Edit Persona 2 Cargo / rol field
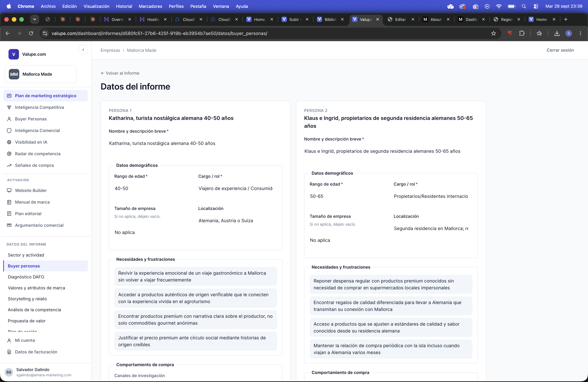The height and width of the screenshot is (382, 588). pos(433,196)
